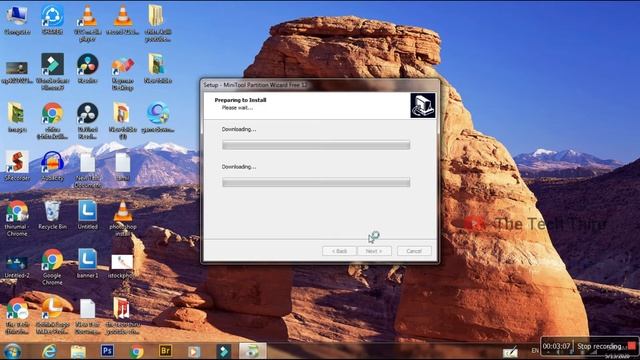Click the 00:03:07 recording timer
The image size is (640, 360).
click(556, 346)
